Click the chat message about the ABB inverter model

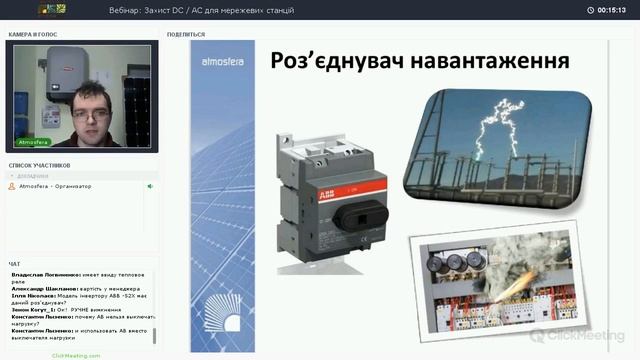pyautogui.click(x=79, y=299)
